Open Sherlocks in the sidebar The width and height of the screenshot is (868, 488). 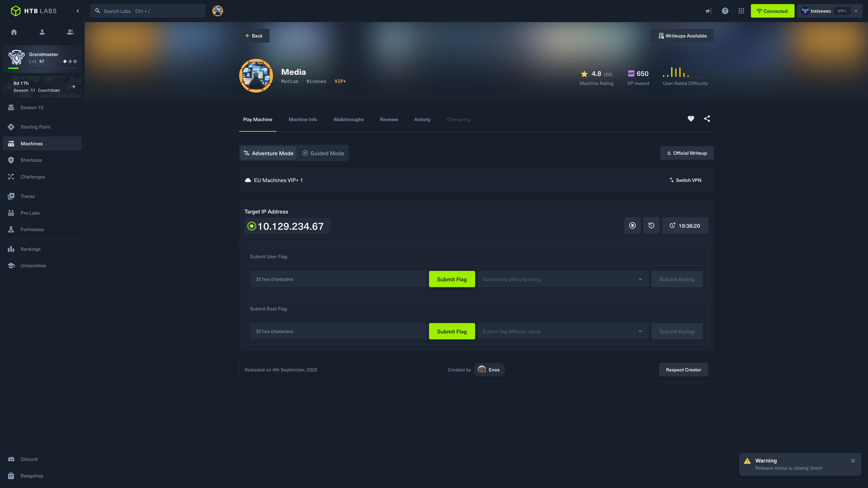[42, 160]
